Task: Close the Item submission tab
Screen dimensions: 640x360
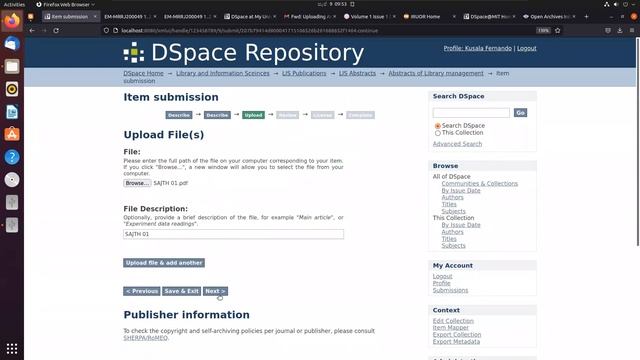Action: tap(95, 16)
